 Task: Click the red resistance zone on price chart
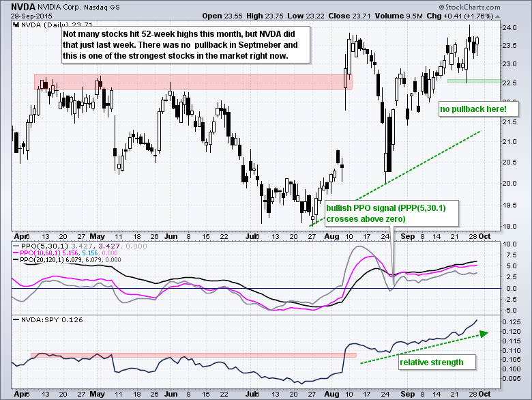click(x=193, y=82)
